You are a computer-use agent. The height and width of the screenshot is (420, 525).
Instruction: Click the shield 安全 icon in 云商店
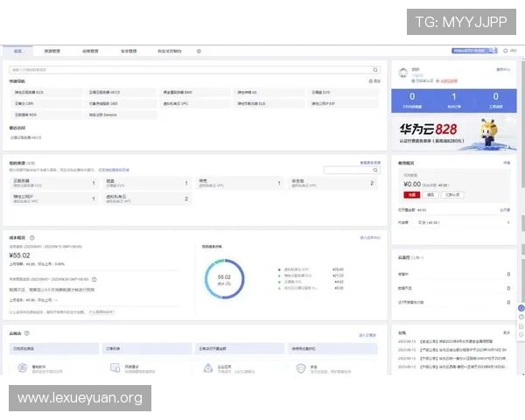pos(300,369)
